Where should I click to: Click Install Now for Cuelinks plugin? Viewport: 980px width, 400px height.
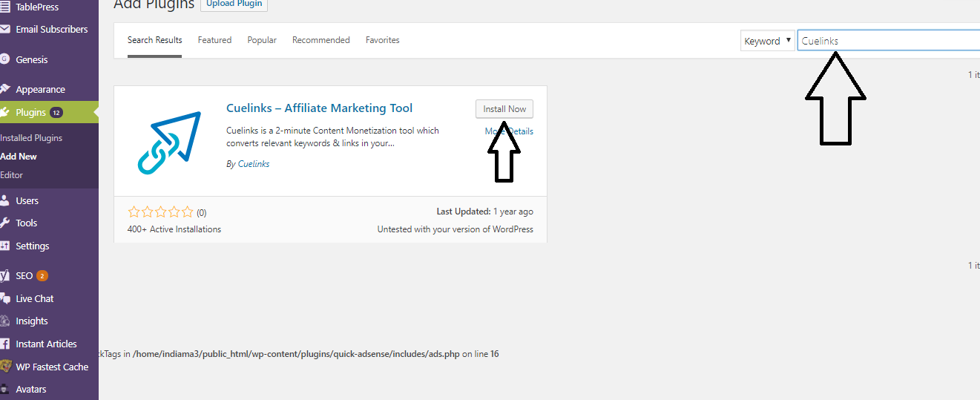click(x=504, y=109)
